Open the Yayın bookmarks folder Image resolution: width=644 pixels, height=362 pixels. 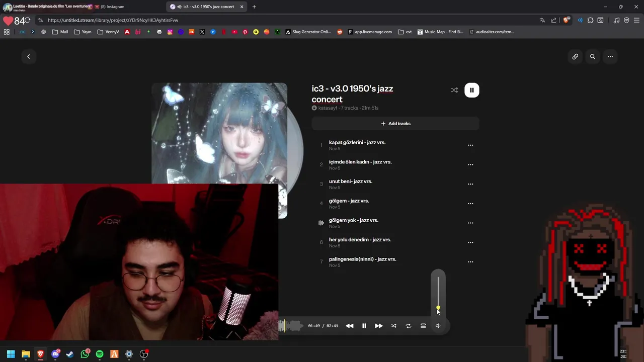(83, 32)
